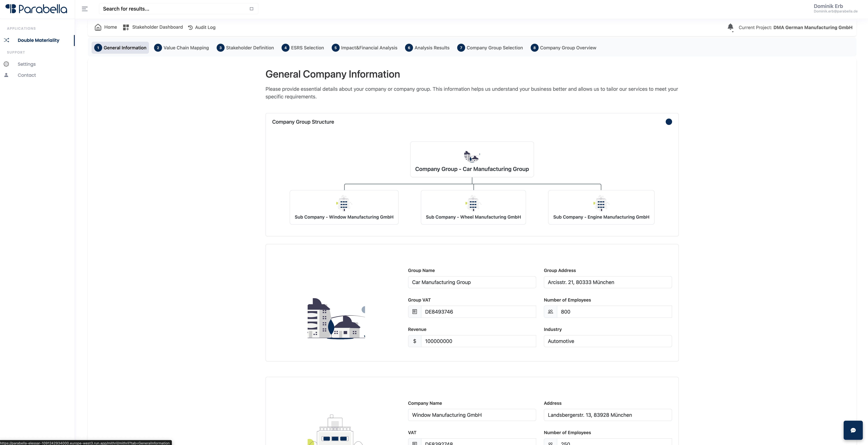This screenshot has width=868, height=445.
Task: Click the employees field showing 800
Action: pos(614,312)
